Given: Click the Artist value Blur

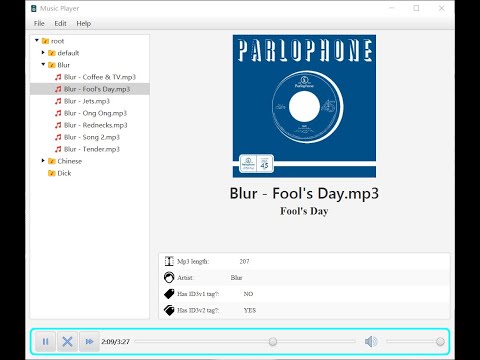Looking at the screenshot, I should point(236,277).
